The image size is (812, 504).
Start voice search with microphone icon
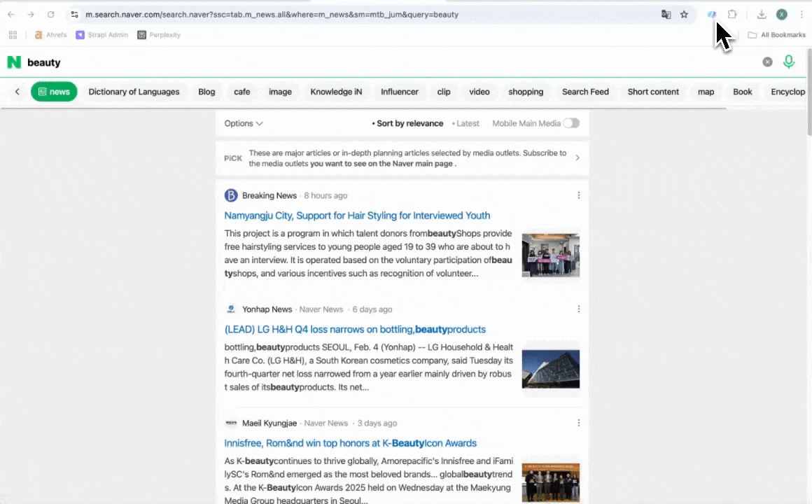pos(789,62)
